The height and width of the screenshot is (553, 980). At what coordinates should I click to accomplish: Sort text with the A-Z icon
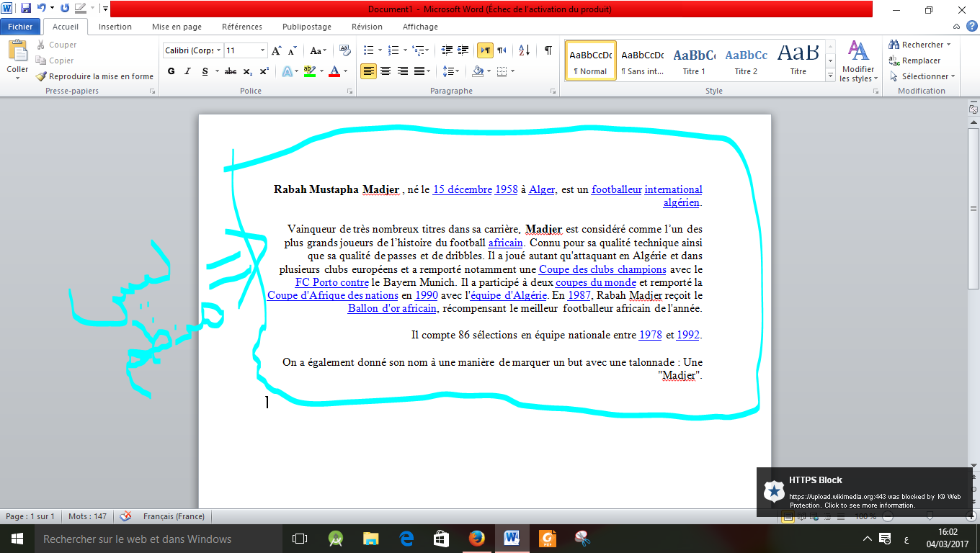(x=524, y=50)
